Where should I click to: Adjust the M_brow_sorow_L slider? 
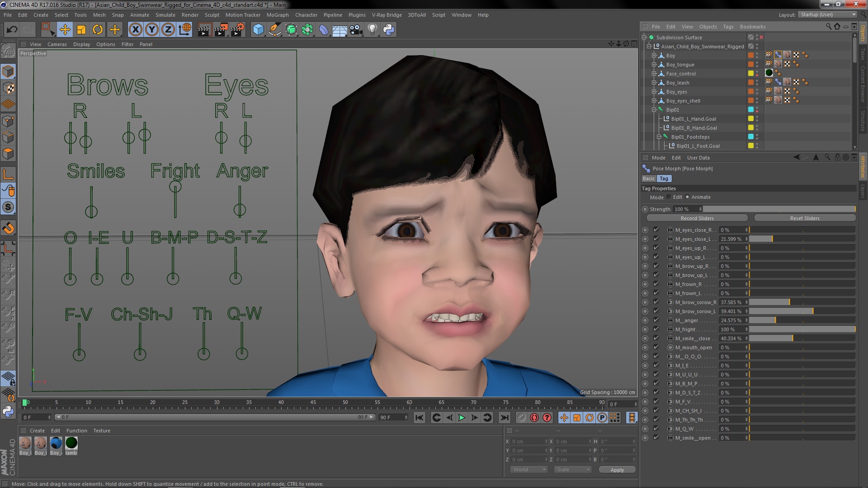point(802,311)
